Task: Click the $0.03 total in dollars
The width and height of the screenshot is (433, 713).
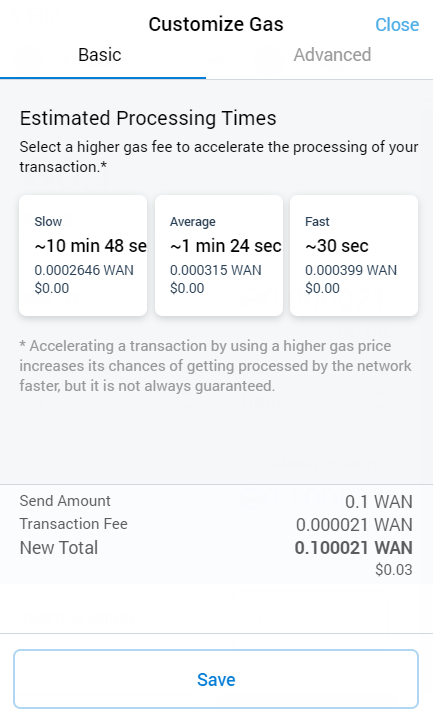Action: [x=393, y=570]
